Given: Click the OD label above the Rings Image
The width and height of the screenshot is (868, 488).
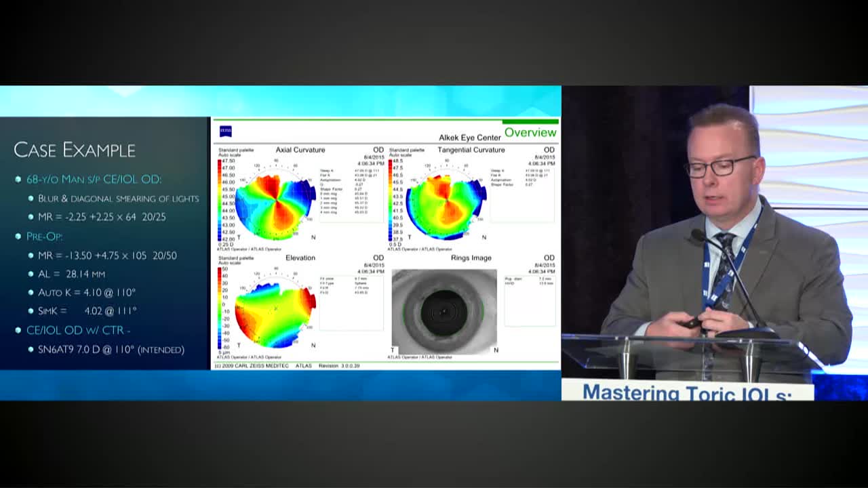Looking at the screenshot, I should click(549, 257).
